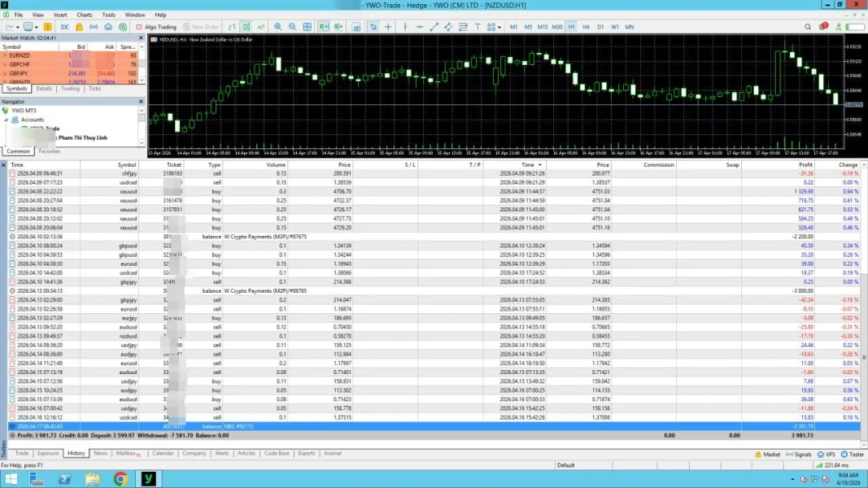Open Favorites tab in Navigator
Image resolution: width=868 pixels, height=488 pixels.
click(50, 151)
